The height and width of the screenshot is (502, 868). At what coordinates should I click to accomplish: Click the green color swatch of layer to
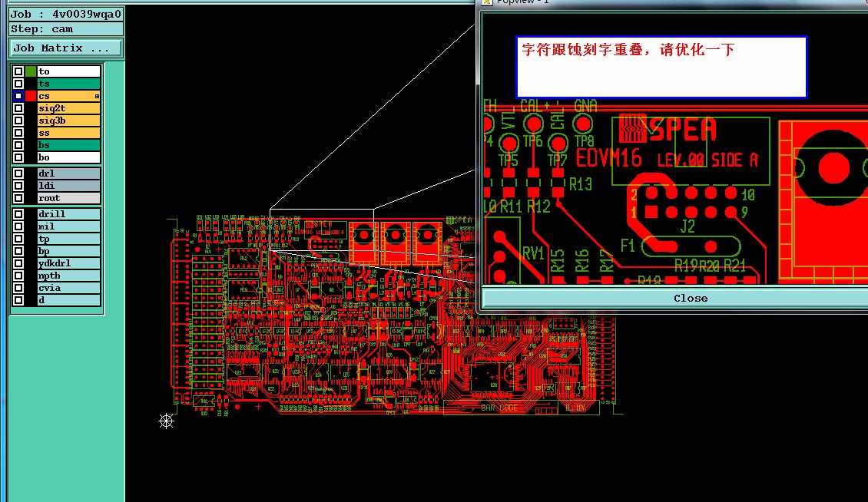point(31,71)
